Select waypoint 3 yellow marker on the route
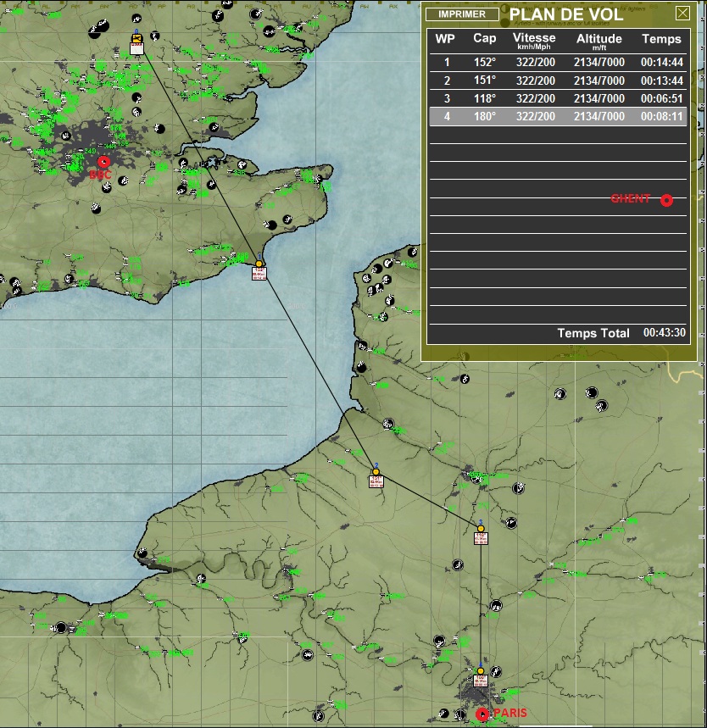Image resolution: width=707 pixels, height=728 pixels. [481, 529]
